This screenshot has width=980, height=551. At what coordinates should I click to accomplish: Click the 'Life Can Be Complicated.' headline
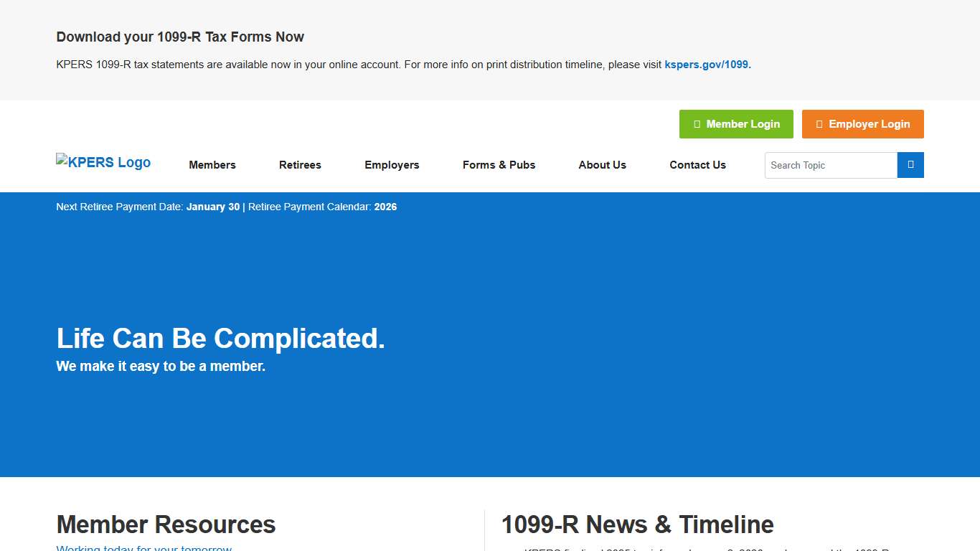point(220,339)
